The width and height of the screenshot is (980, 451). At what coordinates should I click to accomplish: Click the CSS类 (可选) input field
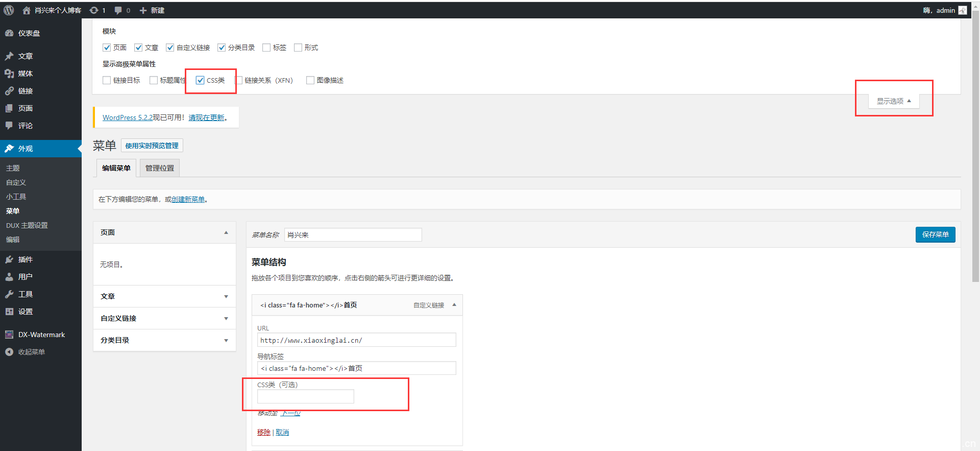pyautogui.click(x=305, y=396)
